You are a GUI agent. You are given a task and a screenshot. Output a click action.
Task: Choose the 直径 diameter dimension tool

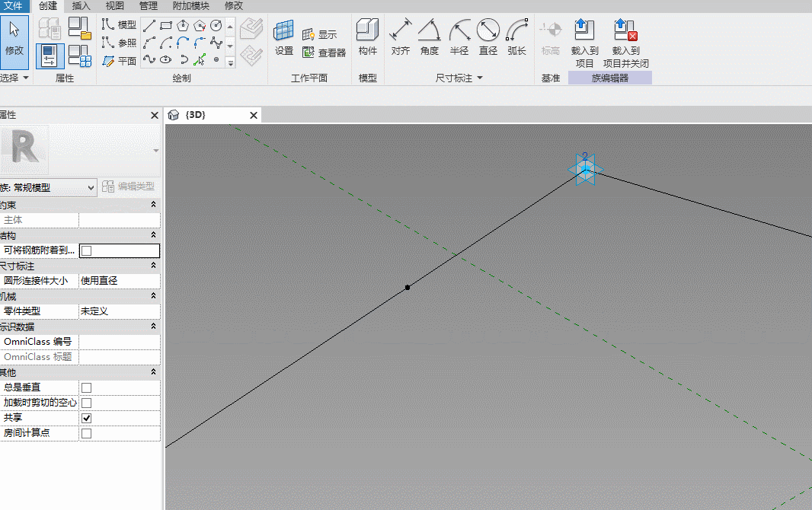[x=488, y=37]
